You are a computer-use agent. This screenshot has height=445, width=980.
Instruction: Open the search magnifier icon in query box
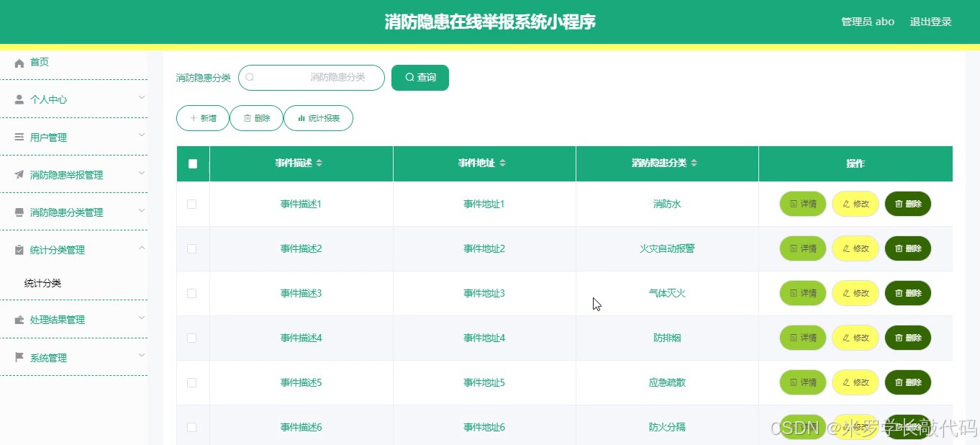[250, 77]
